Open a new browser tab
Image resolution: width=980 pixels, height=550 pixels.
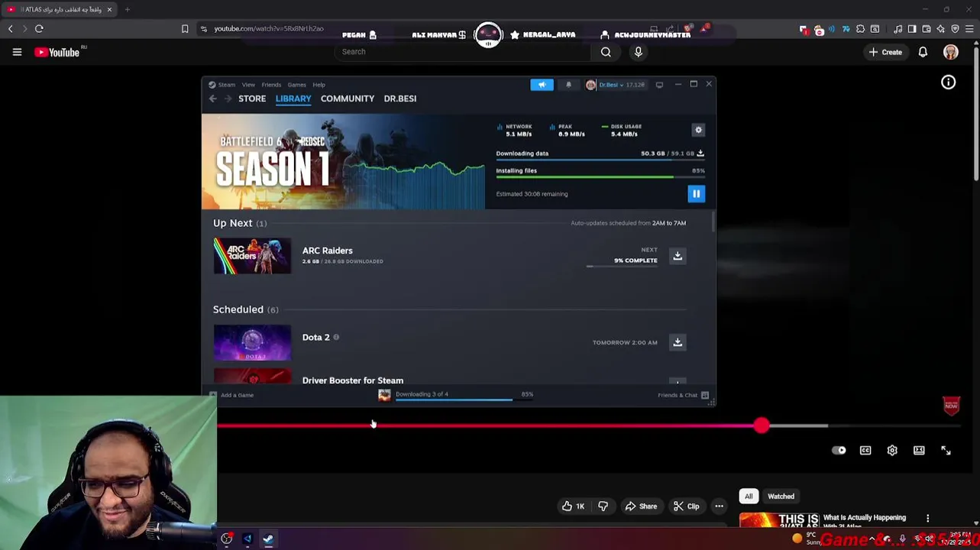click(127, 9)
